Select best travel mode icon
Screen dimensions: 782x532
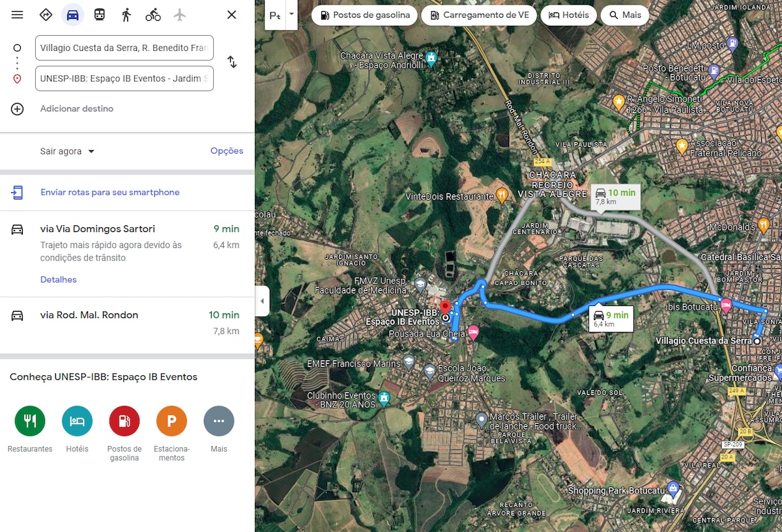[46, 14]
